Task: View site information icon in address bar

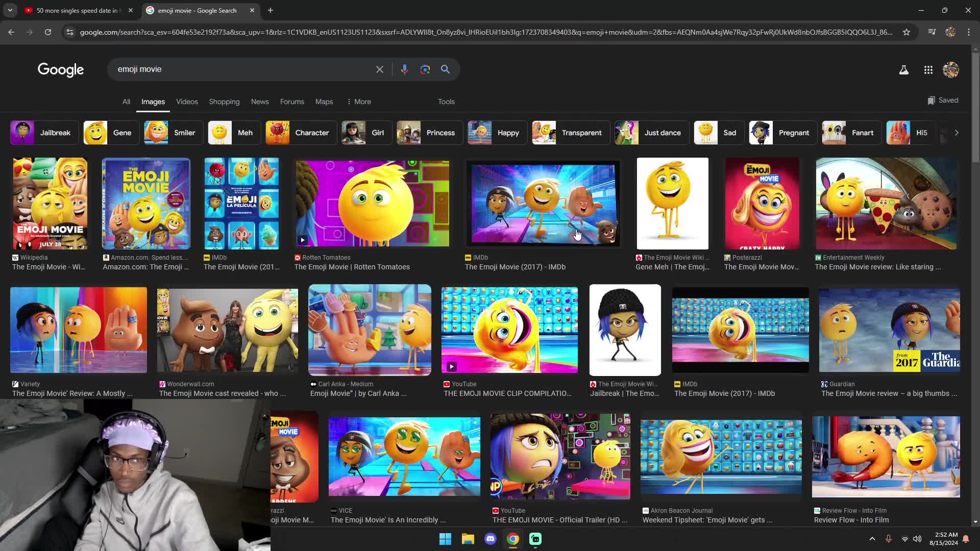Action: pyautogui.click(x=70, y=32)
